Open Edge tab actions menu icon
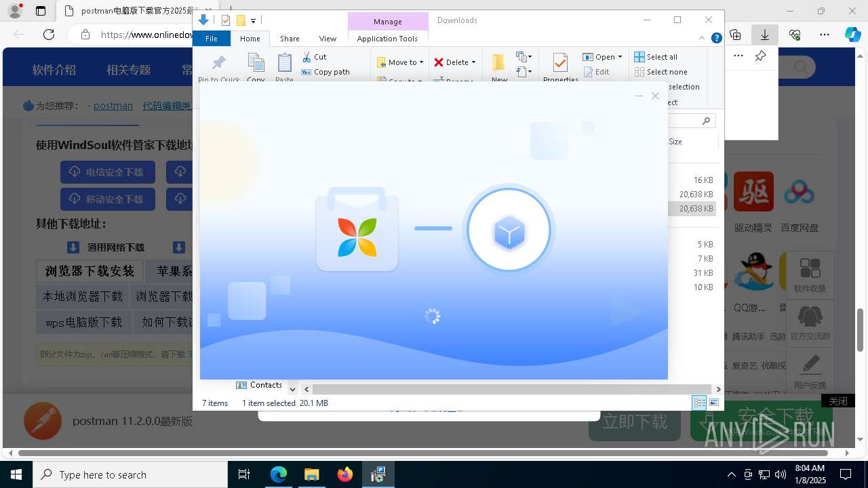 (41, 10)
